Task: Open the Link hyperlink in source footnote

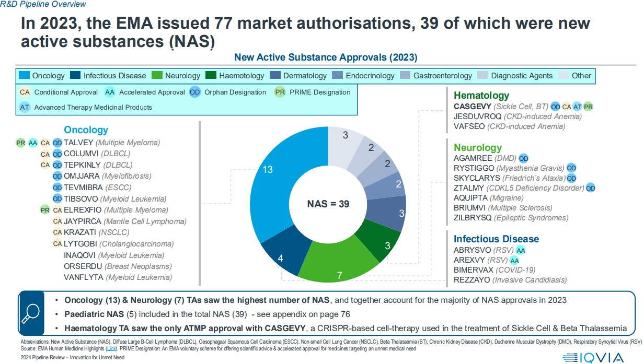Action: [x=111, y=348]
